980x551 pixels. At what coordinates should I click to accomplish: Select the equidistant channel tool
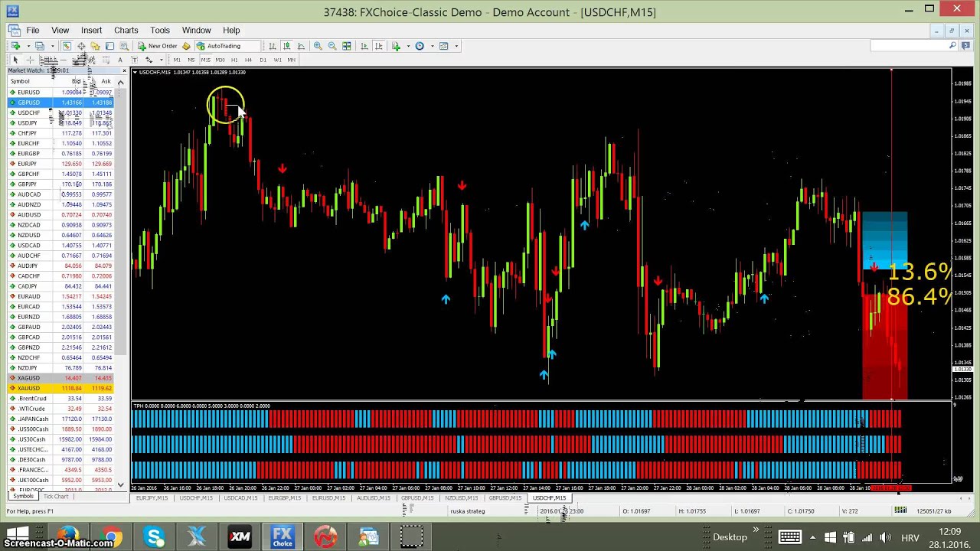91,60
